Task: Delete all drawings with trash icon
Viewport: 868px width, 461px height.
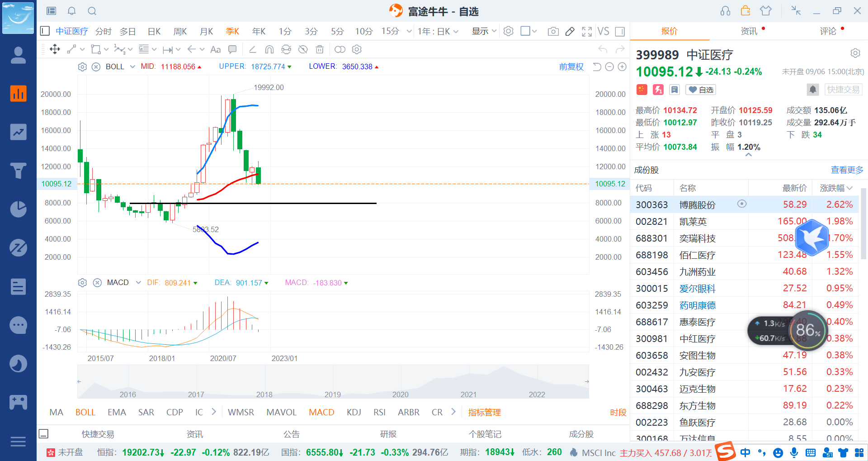Action: point(320,49)
